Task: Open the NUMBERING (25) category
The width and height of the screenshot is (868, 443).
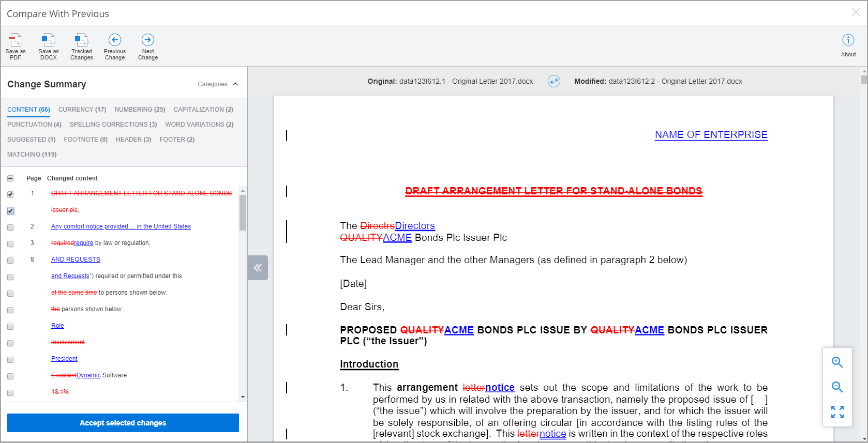Action: click(140, 110)
